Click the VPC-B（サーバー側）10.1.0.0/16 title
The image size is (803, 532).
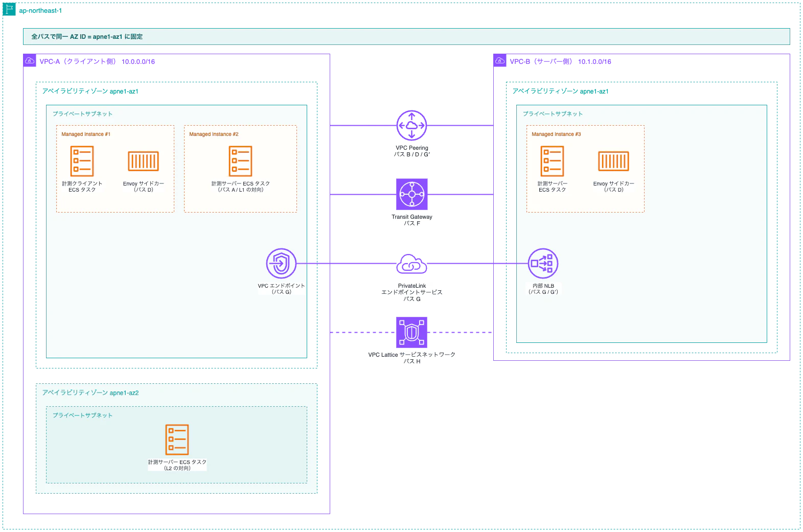pos(560,61)
